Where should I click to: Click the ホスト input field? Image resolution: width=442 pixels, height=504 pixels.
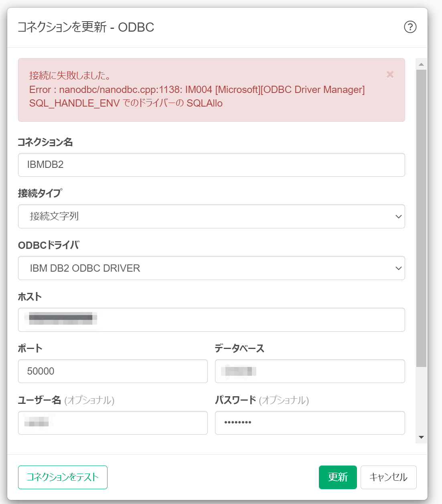pos(211,320)
